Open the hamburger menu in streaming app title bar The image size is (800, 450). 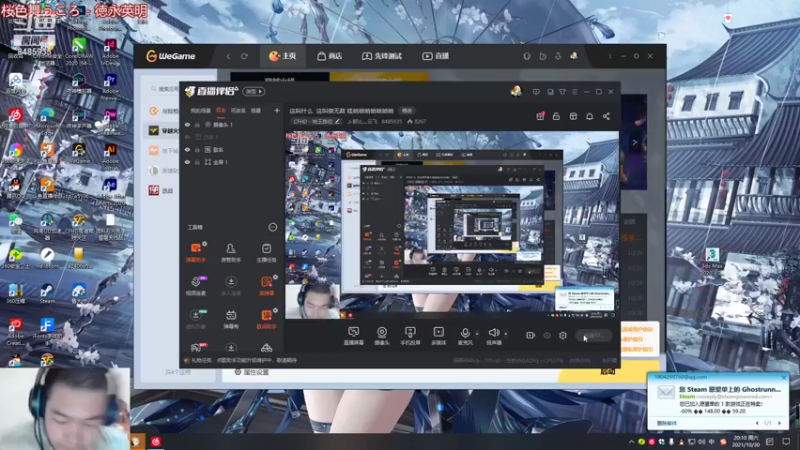click(x=574, y=92)
